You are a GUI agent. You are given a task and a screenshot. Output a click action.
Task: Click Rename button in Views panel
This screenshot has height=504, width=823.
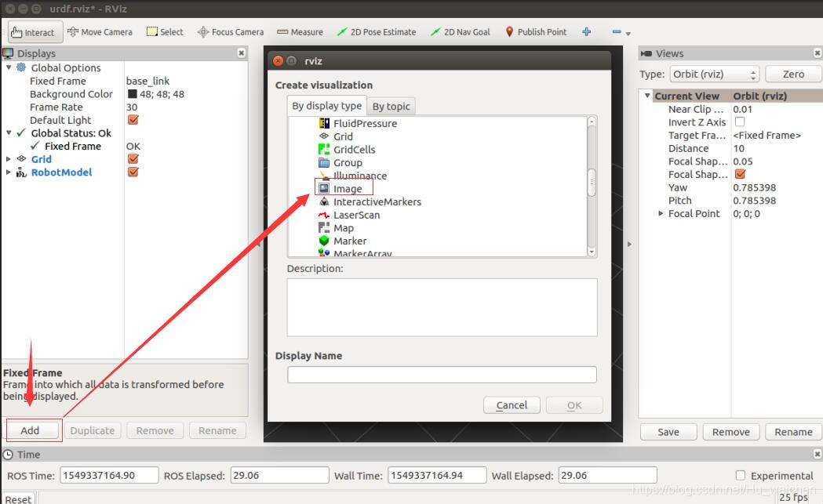[794, 432]
